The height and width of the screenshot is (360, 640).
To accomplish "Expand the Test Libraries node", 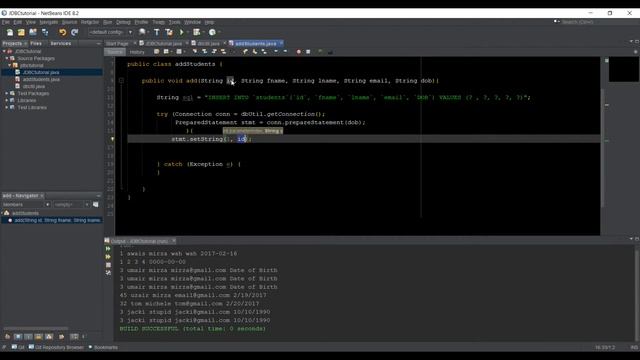I will coord(7,107).
